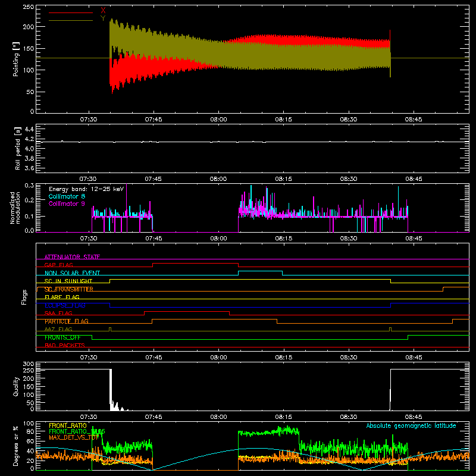Click the blue ECLIPSE_FLAG label
Image resolution: width=476 pixels, height=476 pixels.
coord(65,305)
